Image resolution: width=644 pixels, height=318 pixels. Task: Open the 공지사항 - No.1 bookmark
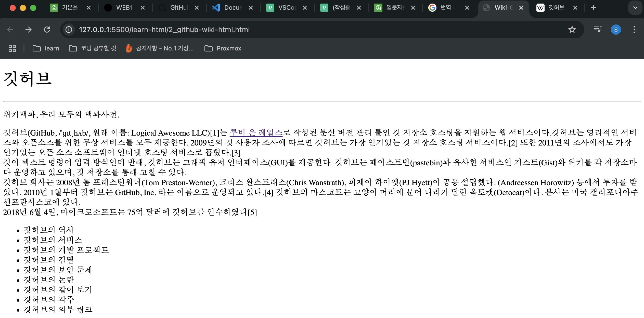(160, 48)
